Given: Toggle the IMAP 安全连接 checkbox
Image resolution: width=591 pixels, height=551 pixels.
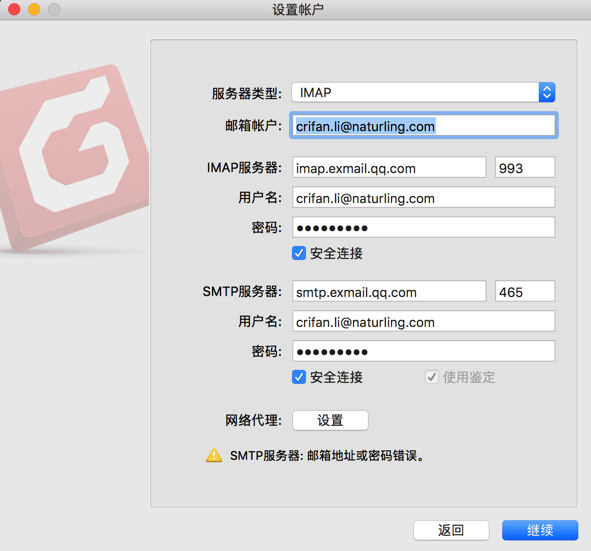Looking at the screenshot, I should pyautogui.click(x=299, y=253).
